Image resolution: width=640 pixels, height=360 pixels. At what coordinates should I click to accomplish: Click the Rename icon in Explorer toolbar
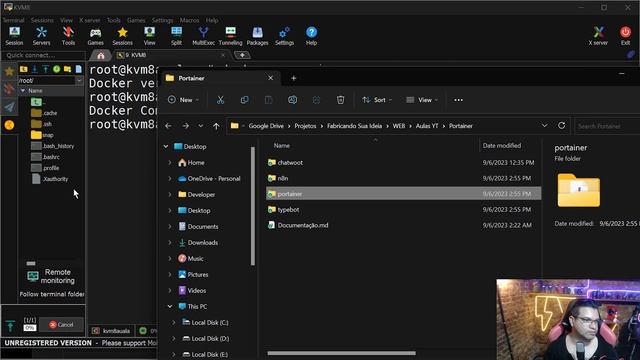click(x=292, y=100)
